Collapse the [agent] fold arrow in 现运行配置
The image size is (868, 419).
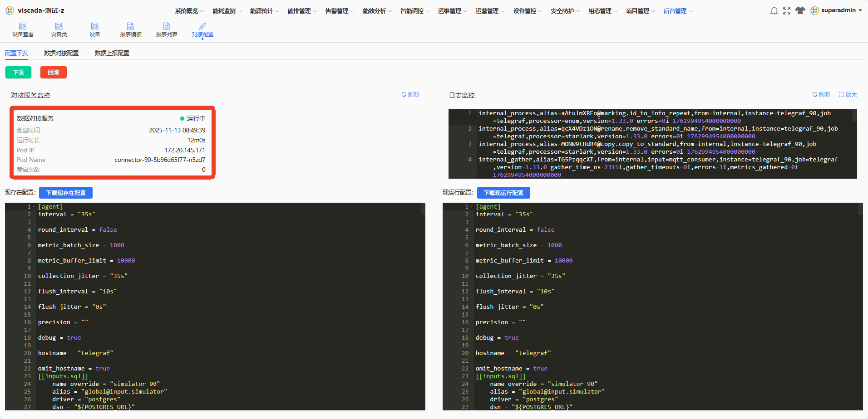coord(471,207)
